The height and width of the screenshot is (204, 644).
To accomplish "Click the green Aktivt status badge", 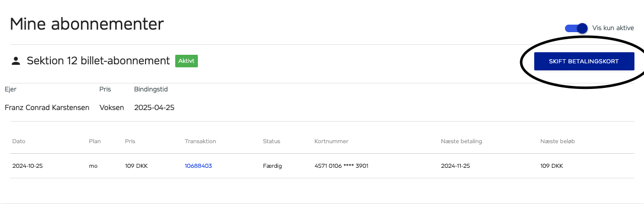I will click(186, 61).
